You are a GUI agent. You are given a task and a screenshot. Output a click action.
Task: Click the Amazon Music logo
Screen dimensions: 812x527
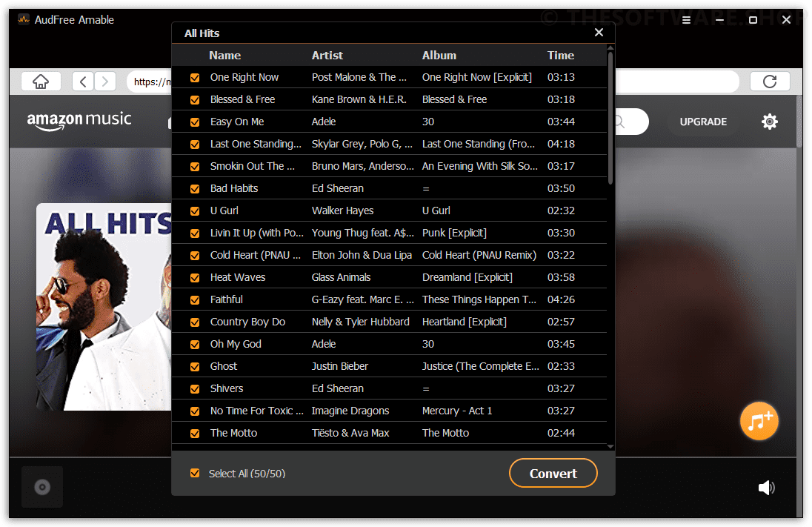point(79,120)
